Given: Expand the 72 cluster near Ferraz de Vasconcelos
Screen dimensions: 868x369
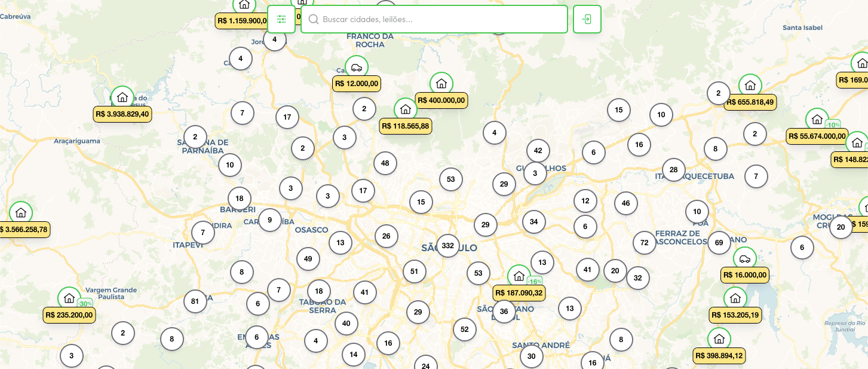Looking at the screenshot, I should point(644,243).
